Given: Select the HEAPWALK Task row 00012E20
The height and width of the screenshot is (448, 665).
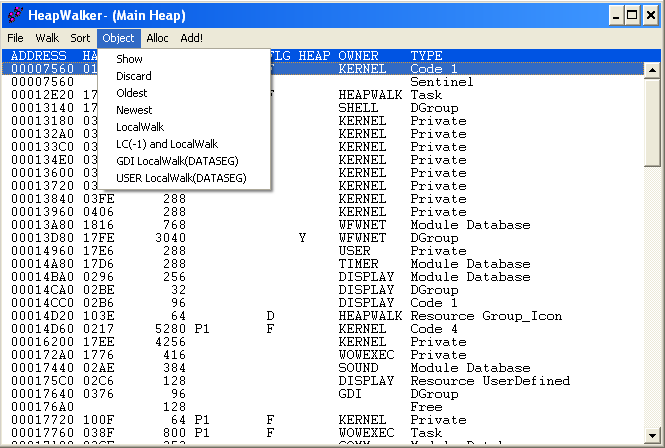Looking at the screenshot, I should pos(323,95).
